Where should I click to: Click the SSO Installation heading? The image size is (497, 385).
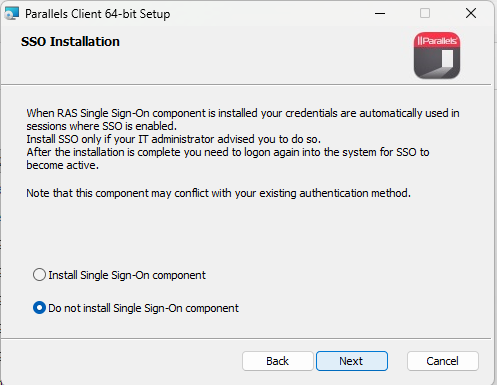[70, 42]
